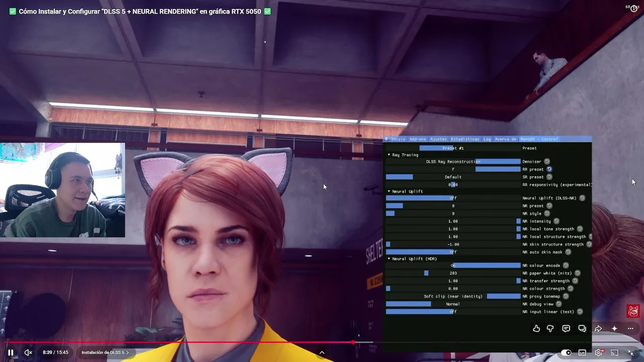644x362 pixels.
Task: Reset NR colour strength with its icon
Action: (x=571, y=289)
